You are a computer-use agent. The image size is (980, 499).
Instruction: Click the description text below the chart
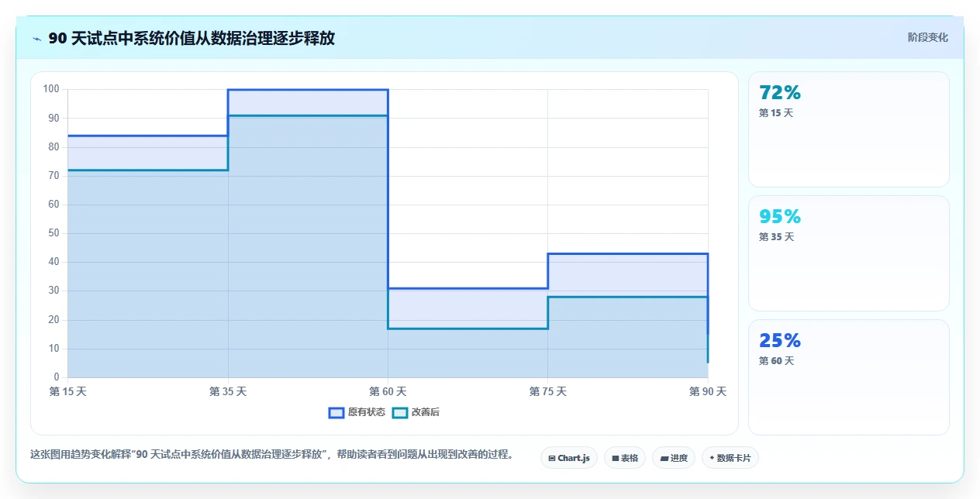[x=271, y=455]
